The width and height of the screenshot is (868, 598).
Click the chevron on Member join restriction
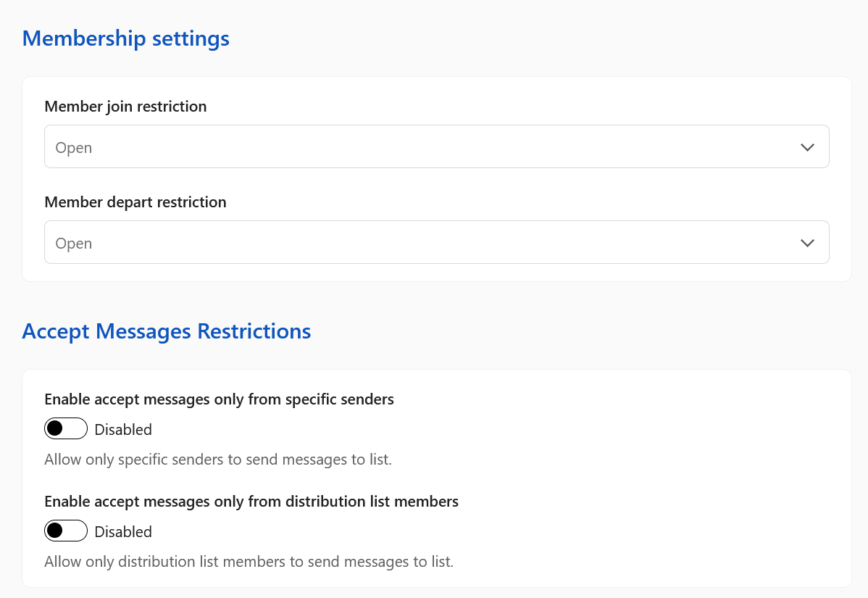coord(807,146)
